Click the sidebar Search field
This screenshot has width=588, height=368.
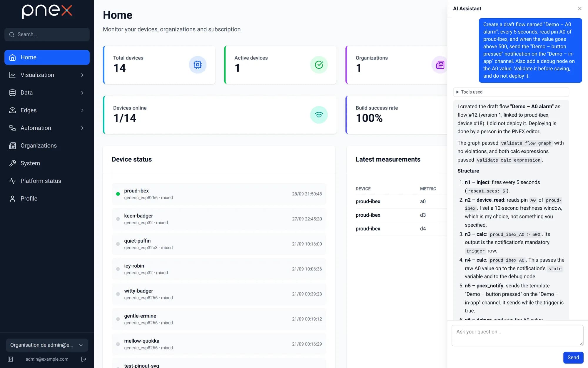(47, 34)
